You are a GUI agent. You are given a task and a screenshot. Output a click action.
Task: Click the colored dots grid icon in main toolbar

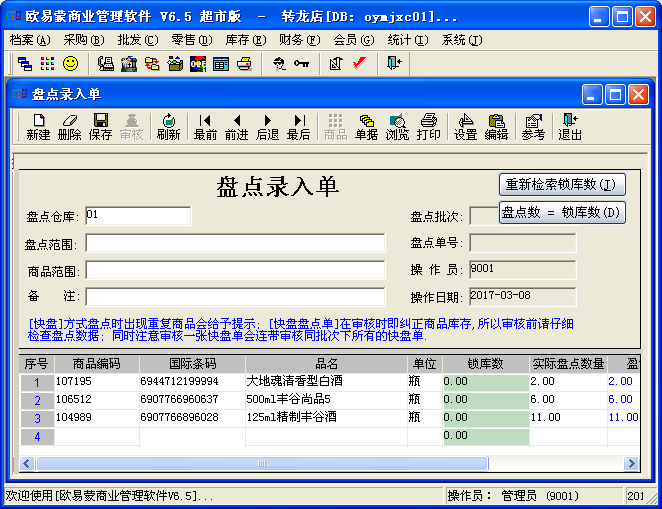click(47, 64)
